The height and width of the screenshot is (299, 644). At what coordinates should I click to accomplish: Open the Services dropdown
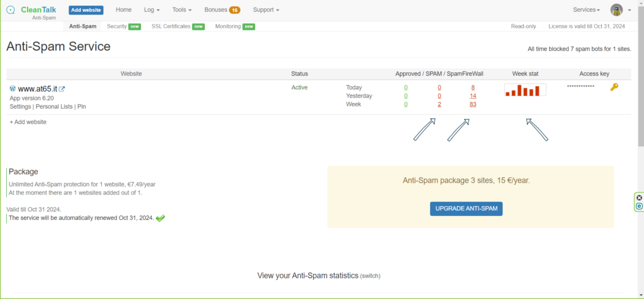pos(587,10)
